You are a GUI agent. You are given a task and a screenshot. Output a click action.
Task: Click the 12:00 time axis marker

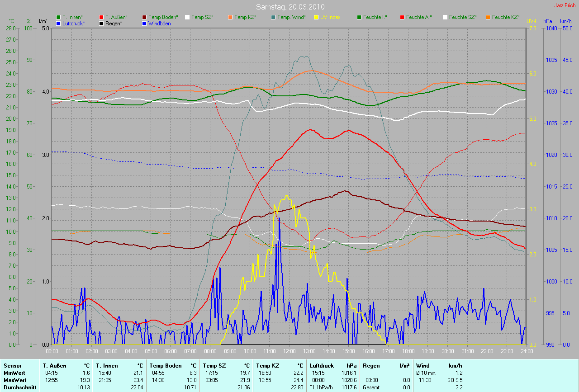(x=289, y=351)
